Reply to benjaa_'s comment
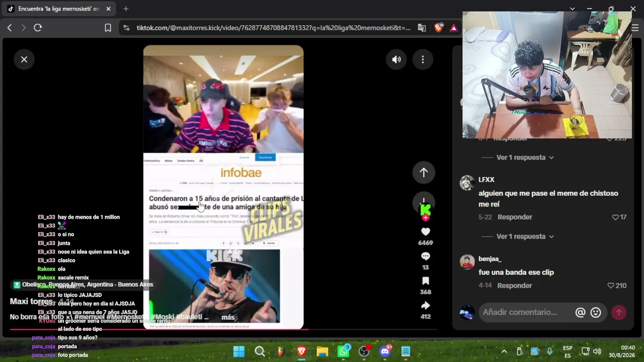The image size is (644, 362). pyautogui.click(x=515, y=286)
